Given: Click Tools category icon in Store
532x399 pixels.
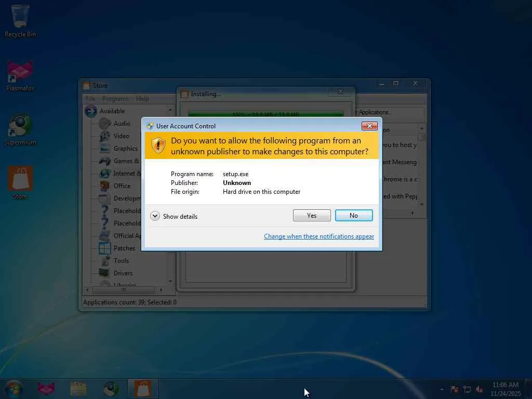Looking at the screenshot, I should point(105,261).
